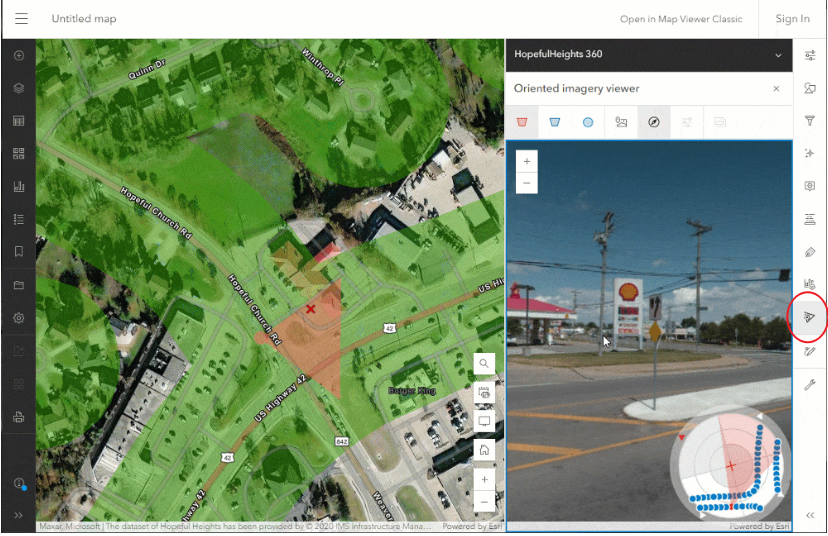This screenshot has height=536, width=828.
Task: Toggle camera locations blue circle icon
Action: (x=588, y=122)
